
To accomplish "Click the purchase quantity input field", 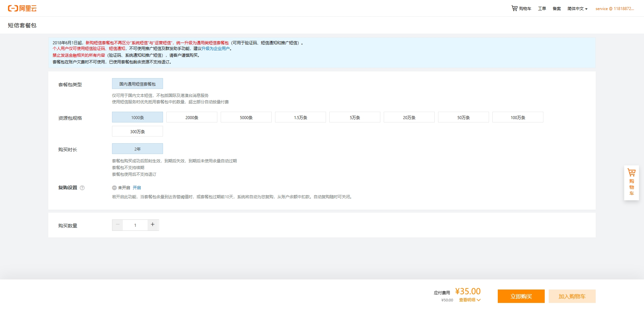I will point(135,225).
